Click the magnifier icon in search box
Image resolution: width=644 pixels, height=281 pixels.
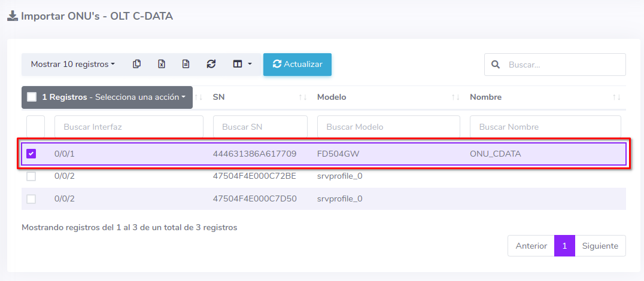(496, 65)
